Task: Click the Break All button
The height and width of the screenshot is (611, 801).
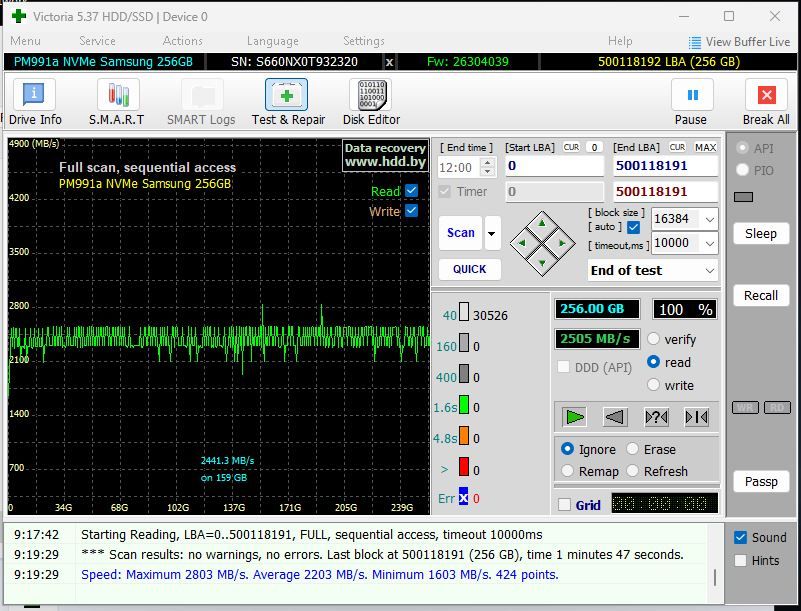Action: point(766,103)
